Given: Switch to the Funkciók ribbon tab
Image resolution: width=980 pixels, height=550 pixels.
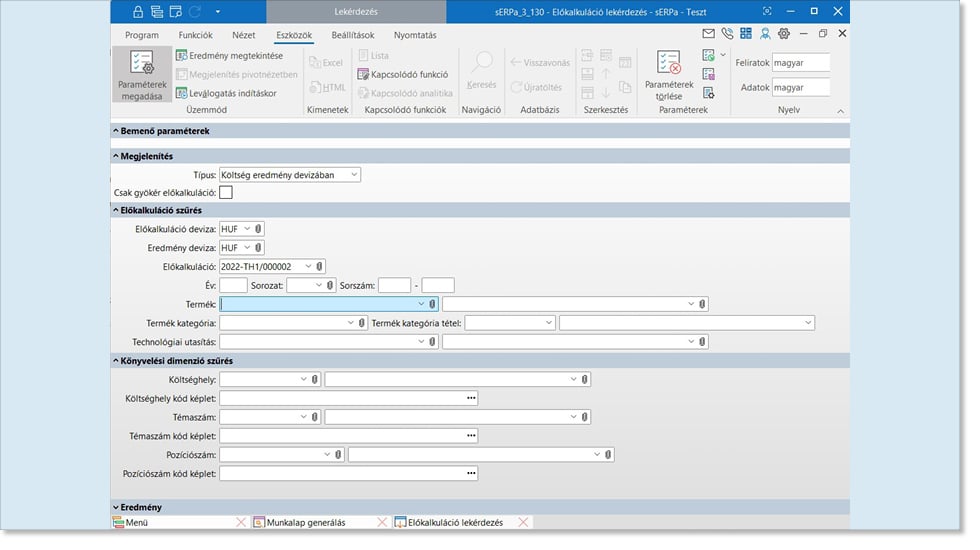Looking at the screenshot, I should [x=195, y=35].
